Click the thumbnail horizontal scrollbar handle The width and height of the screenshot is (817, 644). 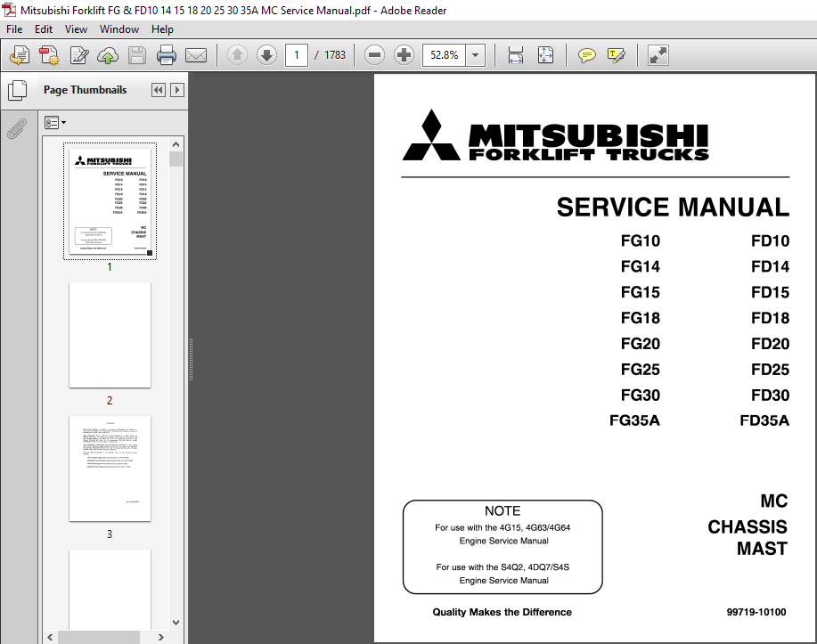point(99,637)
